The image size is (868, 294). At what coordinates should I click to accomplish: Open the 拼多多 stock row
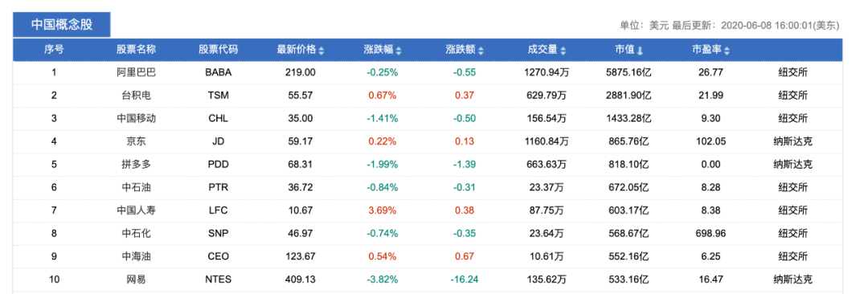pos(427,165)
